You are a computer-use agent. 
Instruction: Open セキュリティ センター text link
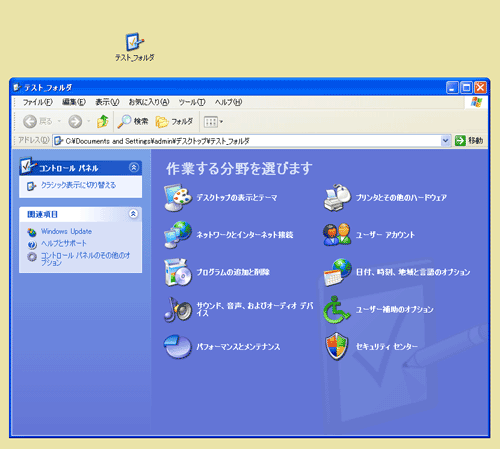[x=387, y=347]
